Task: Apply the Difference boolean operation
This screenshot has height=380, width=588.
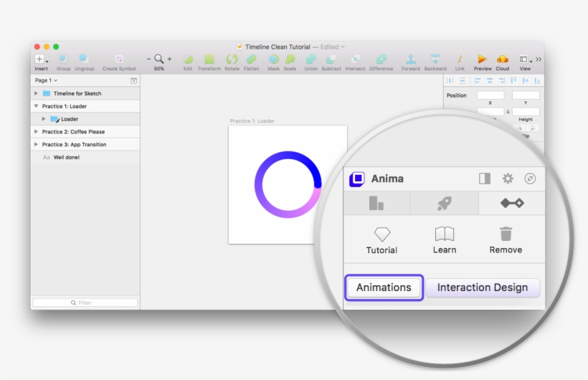Action: coord(381,59)
